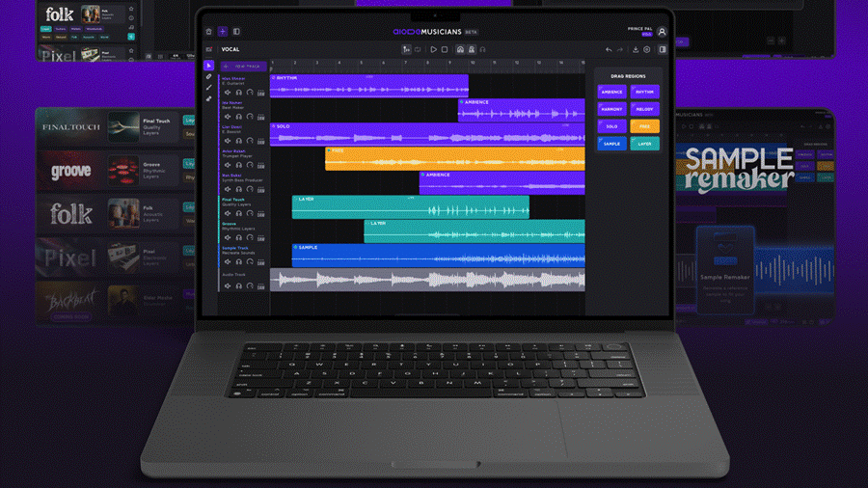This screenshot has width=868, height=488.
Task: Select the purple plus tab in top bar
Action: pyautogui.click(x=223, y=32)
